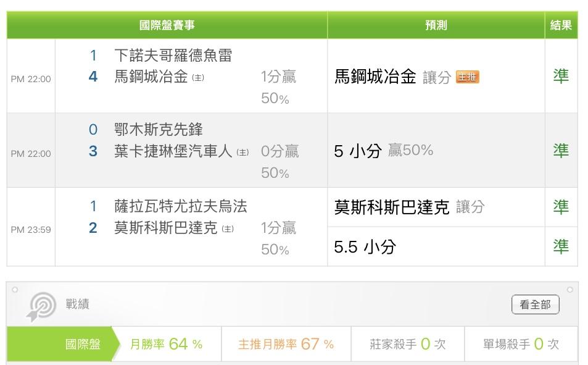Image resolution: width=588 pixels, height=365 pixels.
Task: Click the 馬鋼城冶金 讓分 prediction
Action: 392,77
